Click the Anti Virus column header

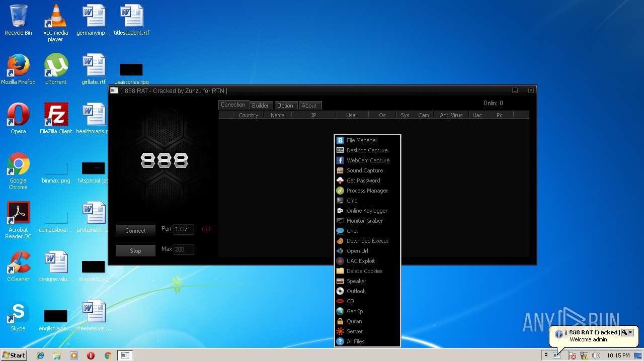pos(451,115)
